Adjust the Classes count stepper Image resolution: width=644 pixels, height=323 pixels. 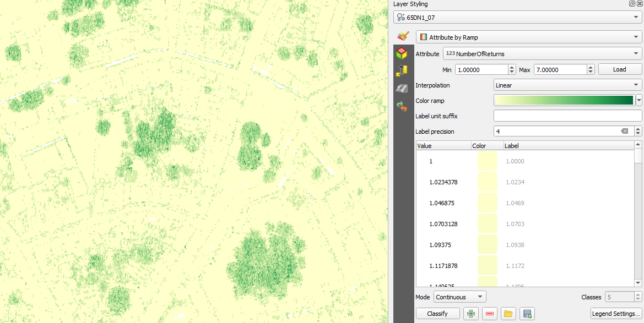(638, 297)
